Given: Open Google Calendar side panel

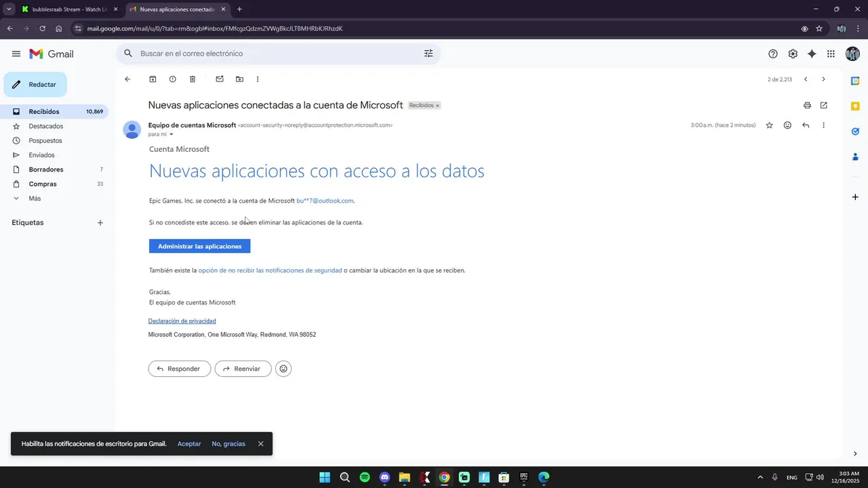Looking at the screenshot, I should click(x=855, y=81).
